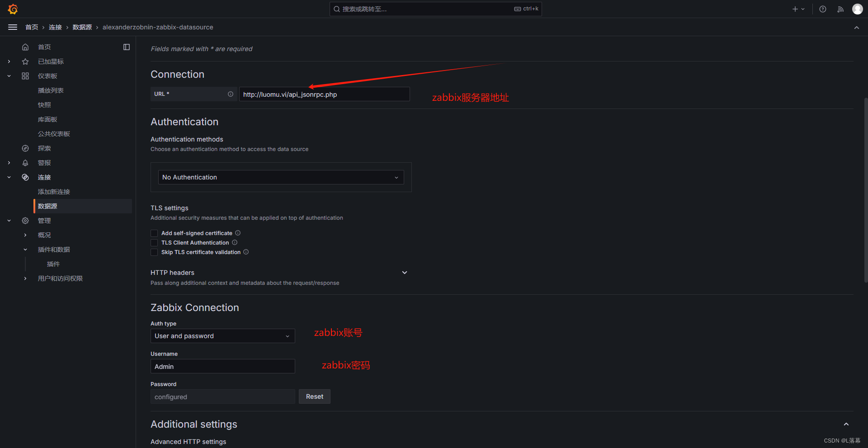Click the dashboards grid icon
The width and height of the screenshot is (868, 448).
(25, 76)
